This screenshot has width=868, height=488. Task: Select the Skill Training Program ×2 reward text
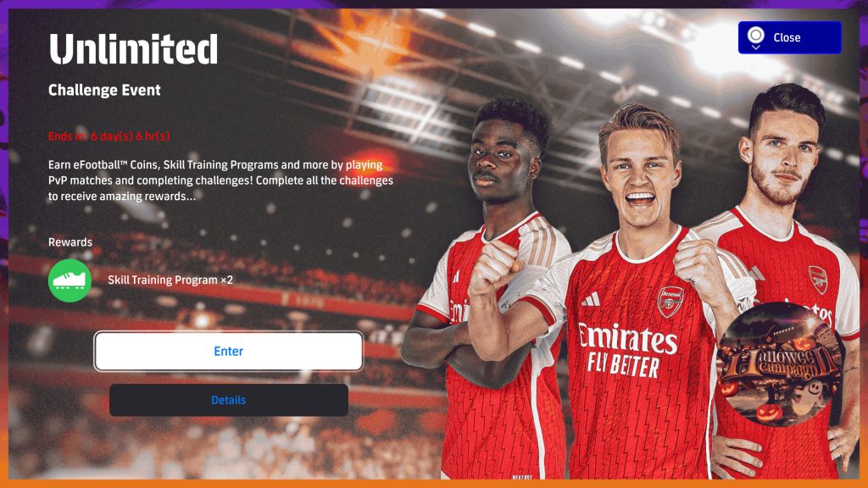tap(170, 280)
